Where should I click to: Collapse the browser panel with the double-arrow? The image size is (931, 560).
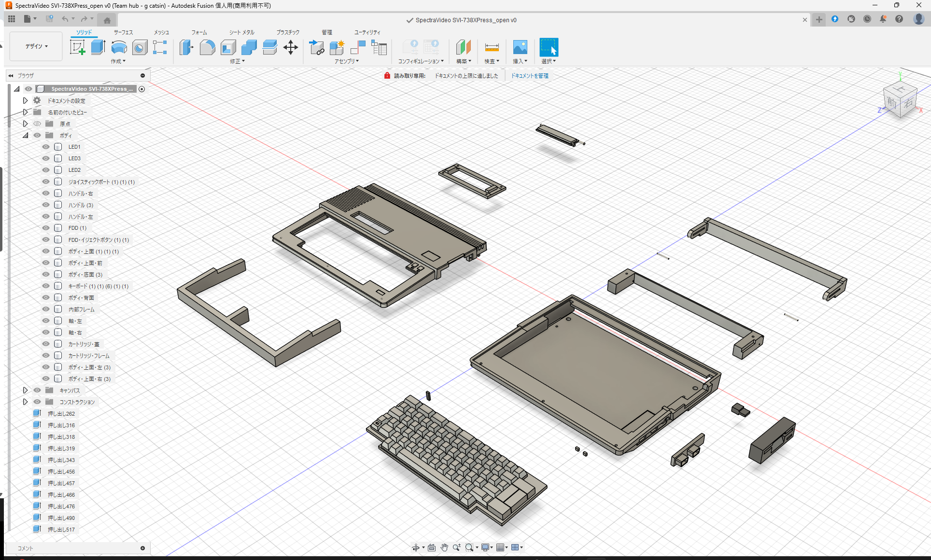click(11, 75)
